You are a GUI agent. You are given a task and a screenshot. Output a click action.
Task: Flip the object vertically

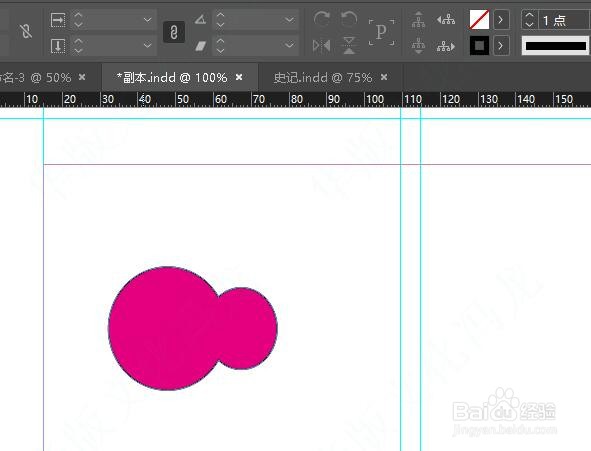point(349,46)
